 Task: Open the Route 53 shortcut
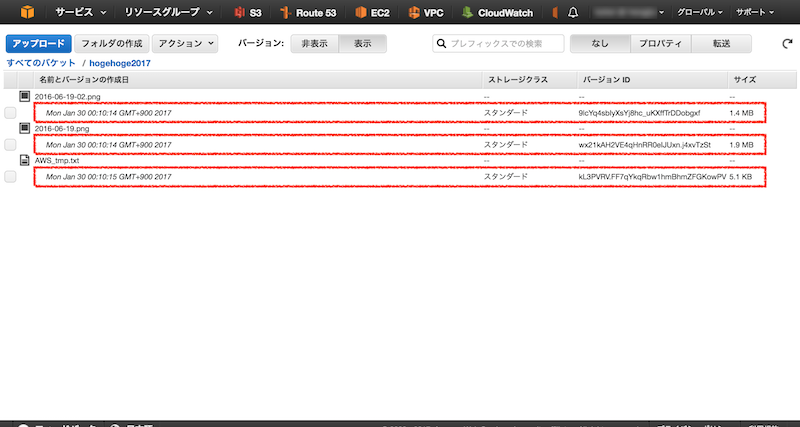point(308,13)
